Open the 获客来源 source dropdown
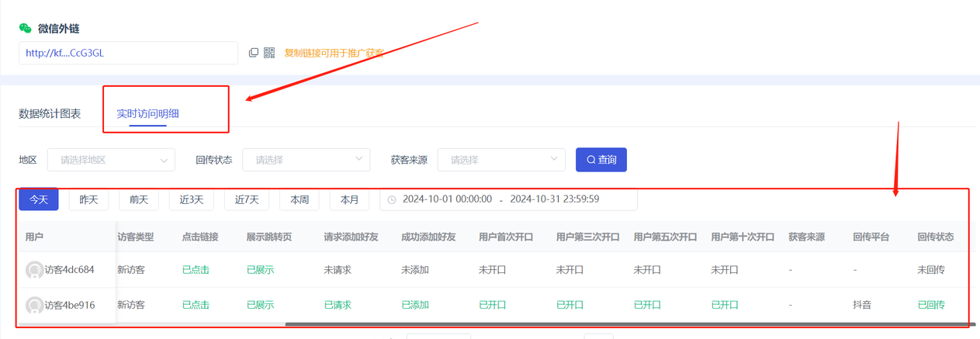 pyautogui.click(x=501, y=160)
